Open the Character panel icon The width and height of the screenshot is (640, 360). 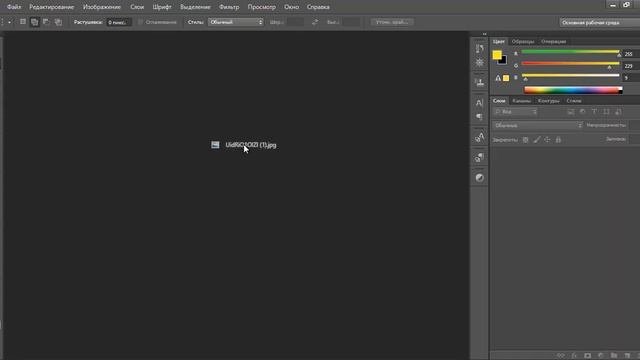pyautogui.click(x=480, y=103)
